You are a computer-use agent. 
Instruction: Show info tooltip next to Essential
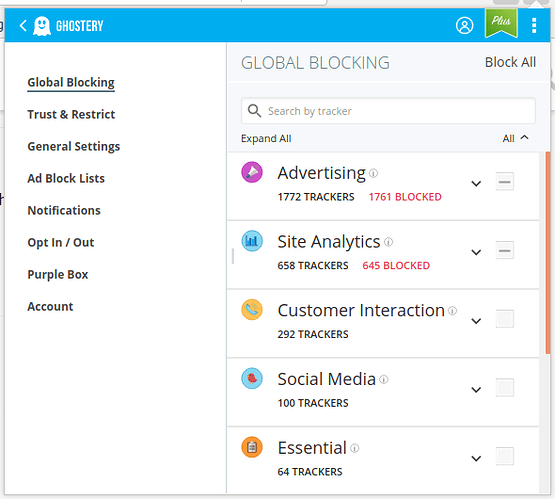[x=354, y=448]
